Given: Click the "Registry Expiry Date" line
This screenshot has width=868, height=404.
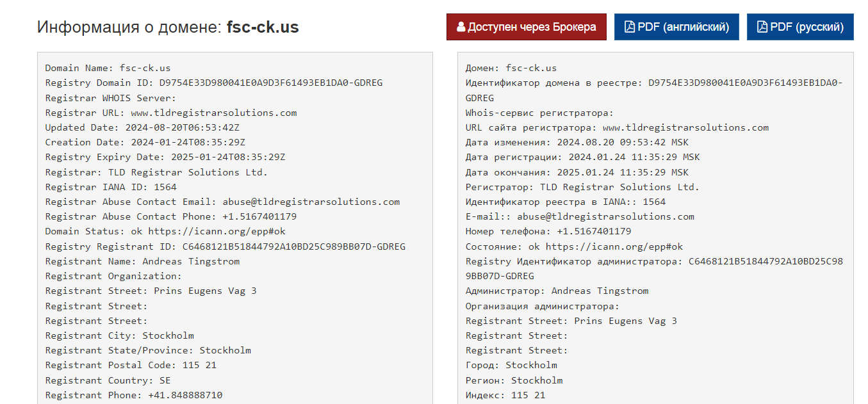Looking at the screenshot, I should [165, 157].
